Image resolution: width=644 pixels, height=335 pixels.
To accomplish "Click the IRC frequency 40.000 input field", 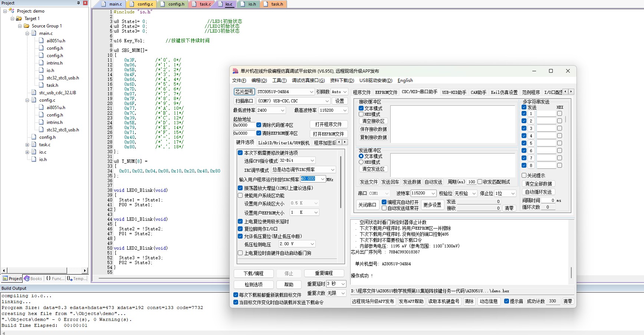I will pyautogui.click(x=312, y=179).
